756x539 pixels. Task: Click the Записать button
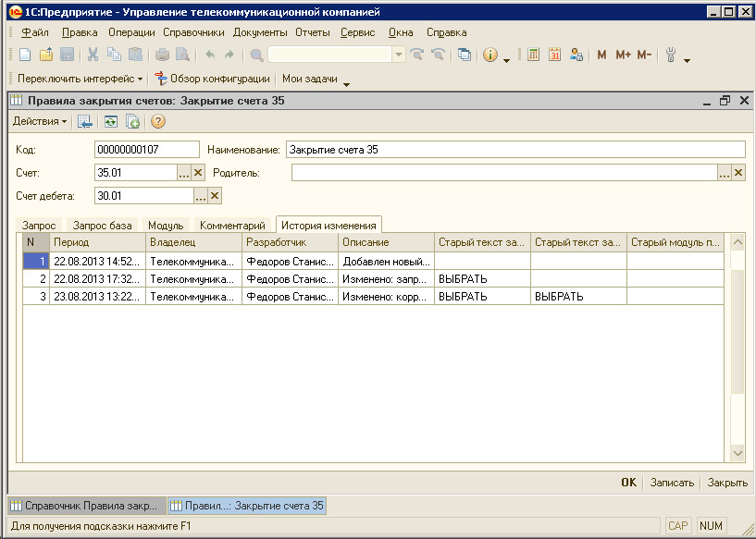672,483
